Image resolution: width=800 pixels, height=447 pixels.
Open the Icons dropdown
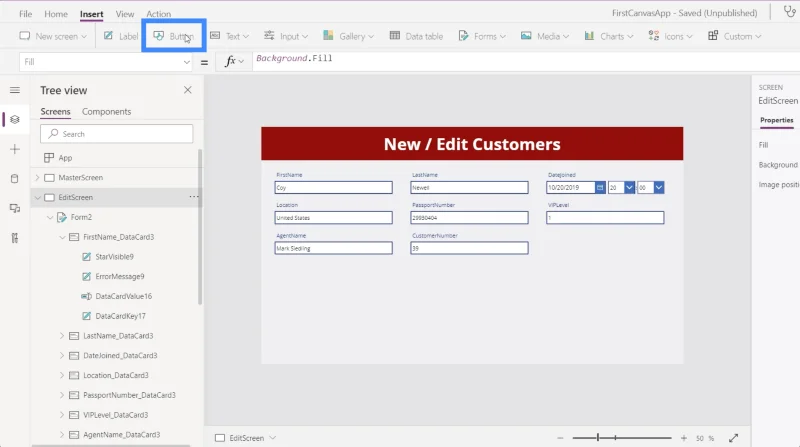coord(670,36)
